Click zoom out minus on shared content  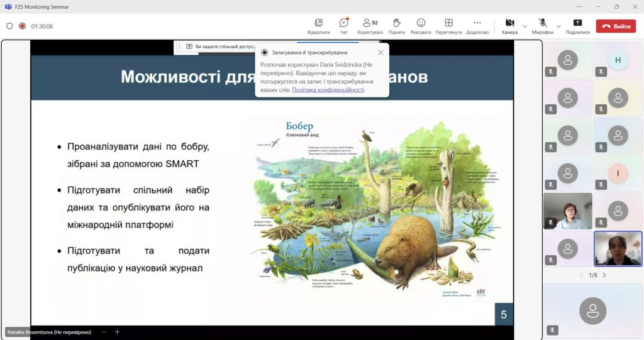coord(104,331)
